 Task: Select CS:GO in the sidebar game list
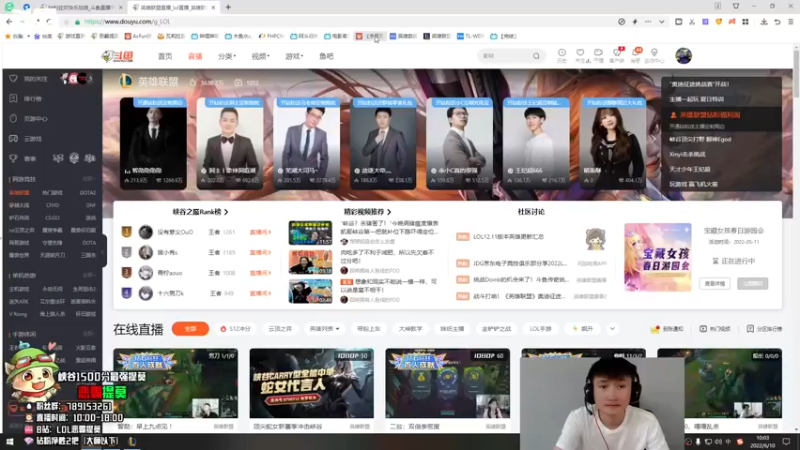[x=53, y=217]
